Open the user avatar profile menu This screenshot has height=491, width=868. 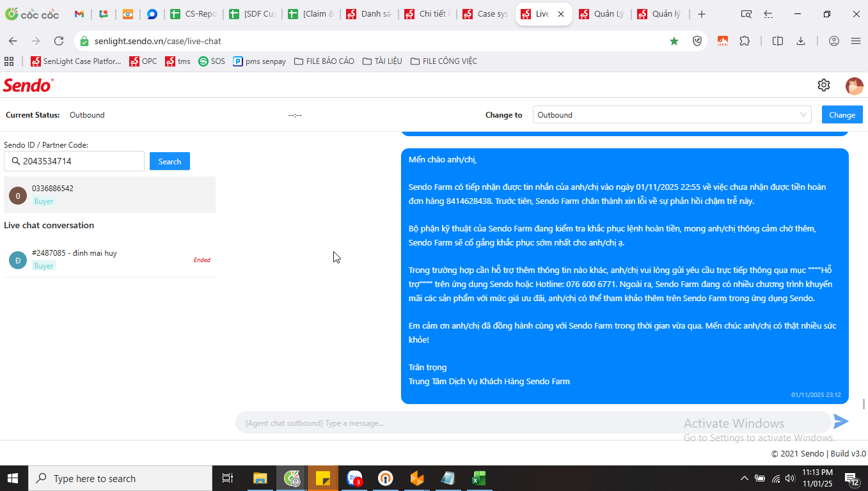click(x=854, y=85)
